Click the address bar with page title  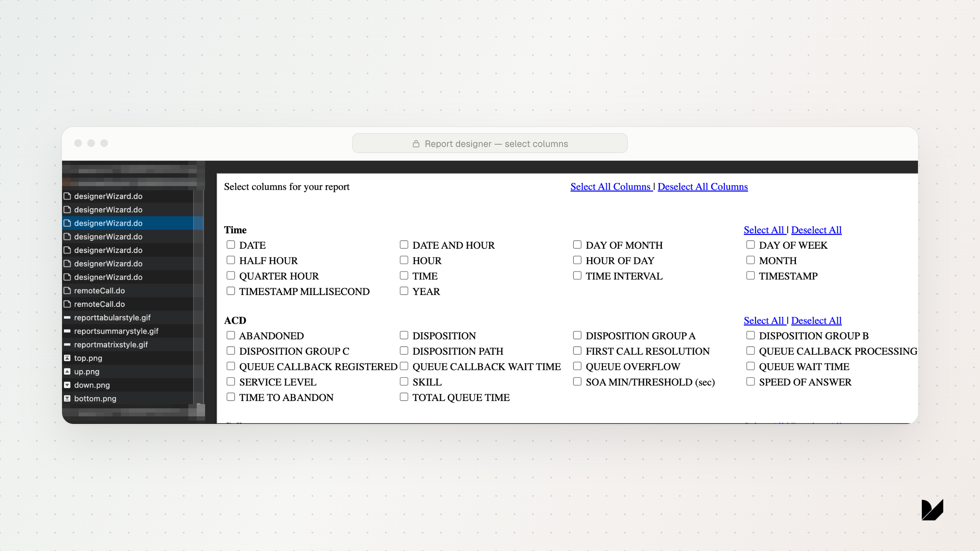(490, 143)
